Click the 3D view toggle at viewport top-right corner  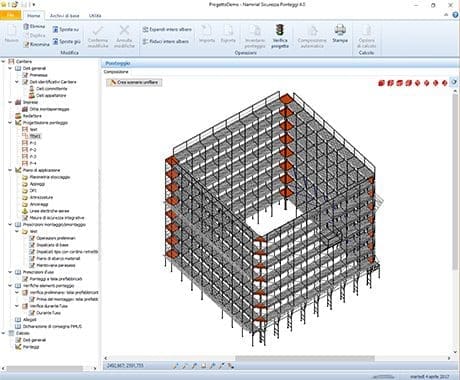click(x=454, y=82)
